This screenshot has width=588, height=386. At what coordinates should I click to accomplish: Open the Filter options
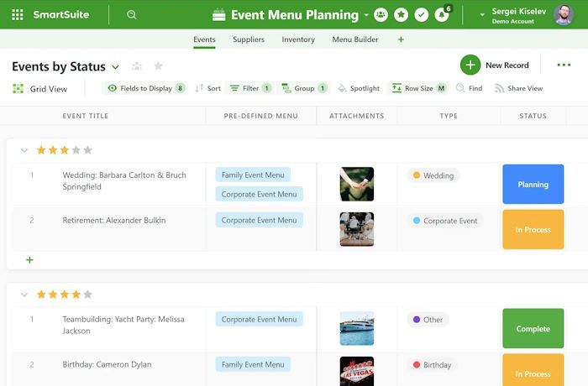[x=250, y=88]
